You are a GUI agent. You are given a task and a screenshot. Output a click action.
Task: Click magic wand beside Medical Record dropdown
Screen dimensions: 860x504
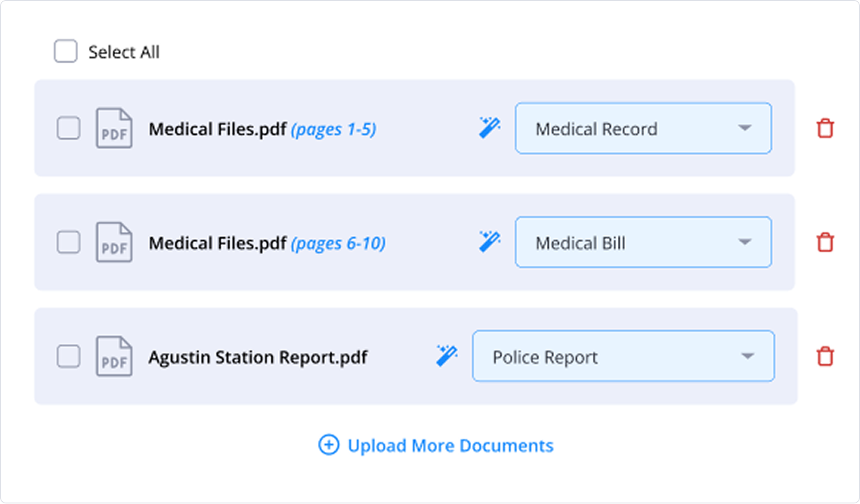click(490, 127)
